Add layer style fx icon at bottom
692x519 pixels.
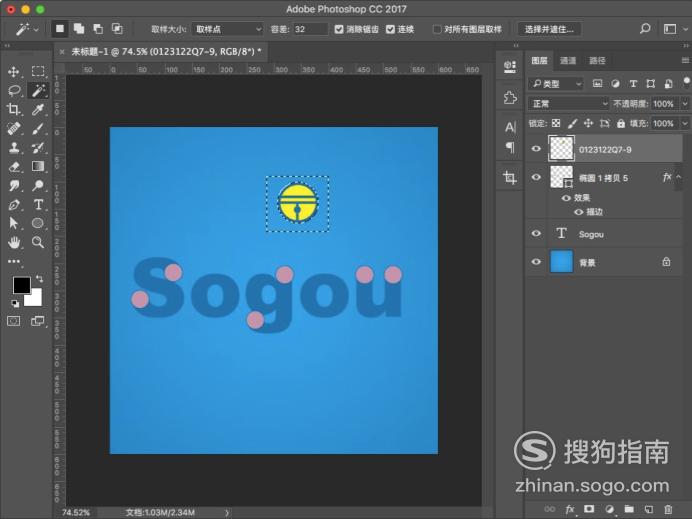[x=570, y=509]
